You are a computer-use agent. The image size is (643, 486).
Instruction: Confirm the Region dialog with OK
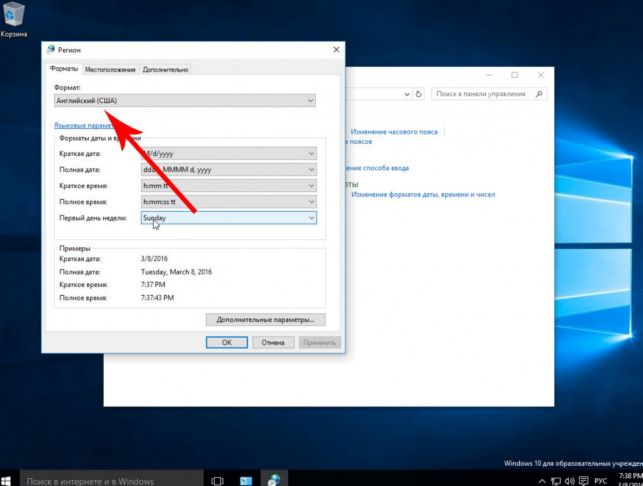click(227, 342)
